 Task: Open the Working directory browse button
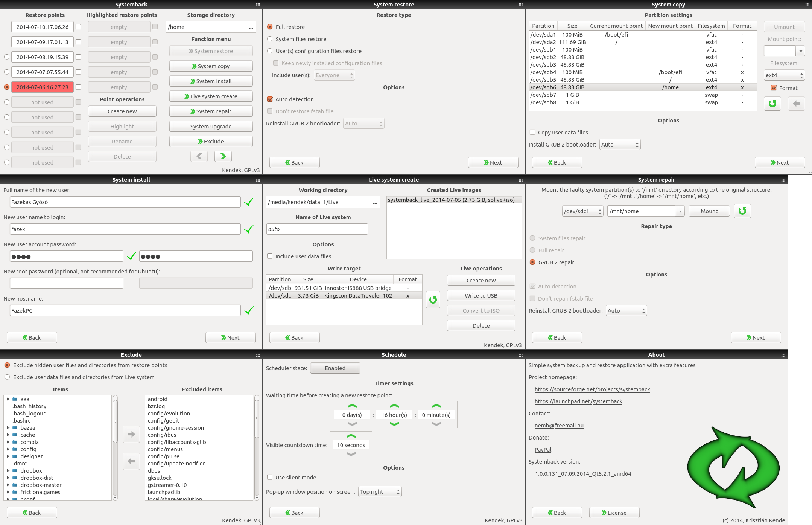click(x=374, y=202)
